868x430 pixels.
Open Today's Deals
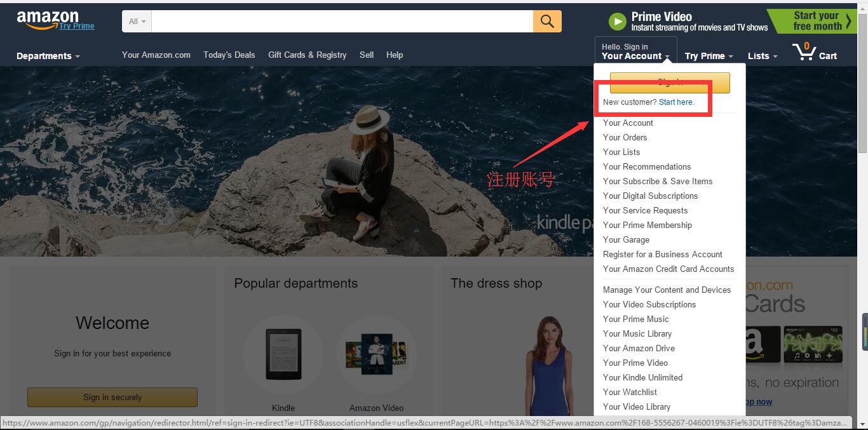[x=229, y=55]
